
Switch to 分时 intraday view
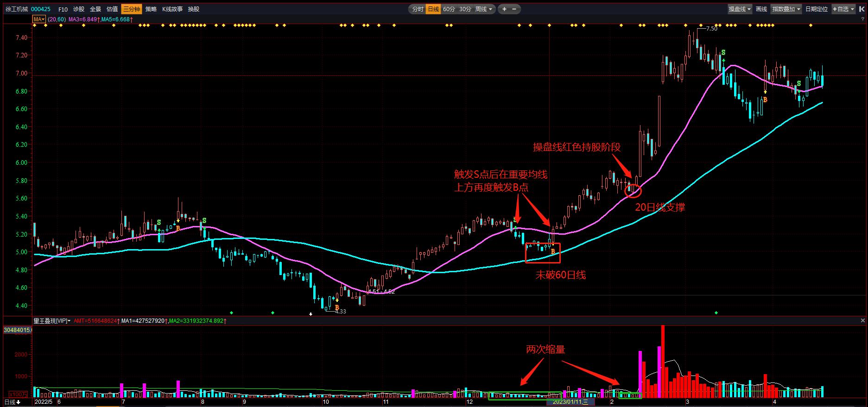click(x=418, y=9)
